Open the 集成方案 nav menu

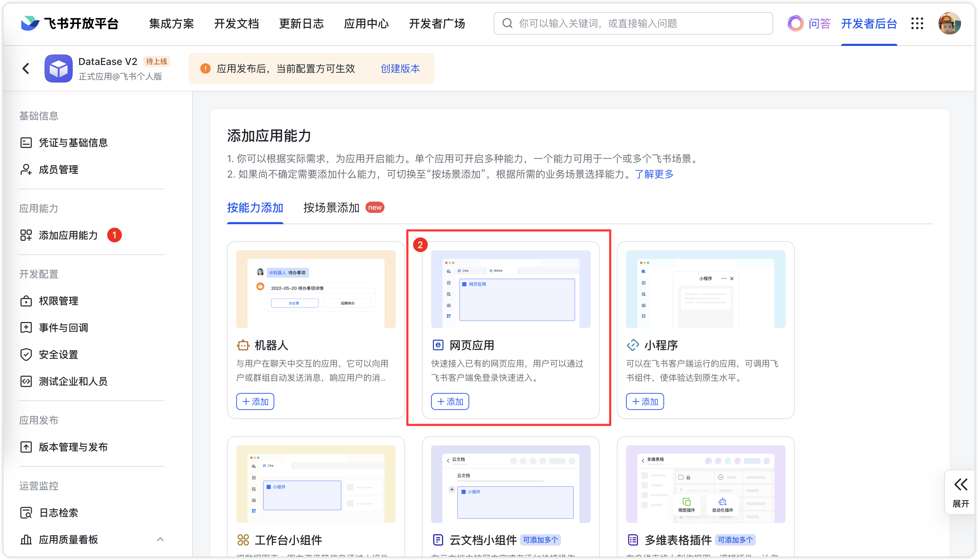[171, 23]
